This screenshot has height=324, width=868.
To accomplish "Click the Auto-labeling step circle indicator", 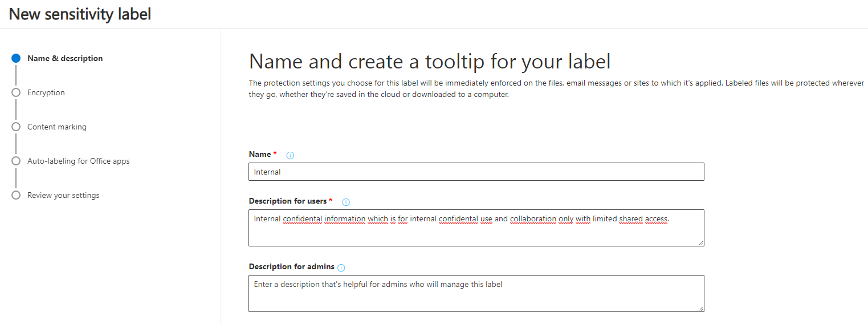I will [16, 161].
